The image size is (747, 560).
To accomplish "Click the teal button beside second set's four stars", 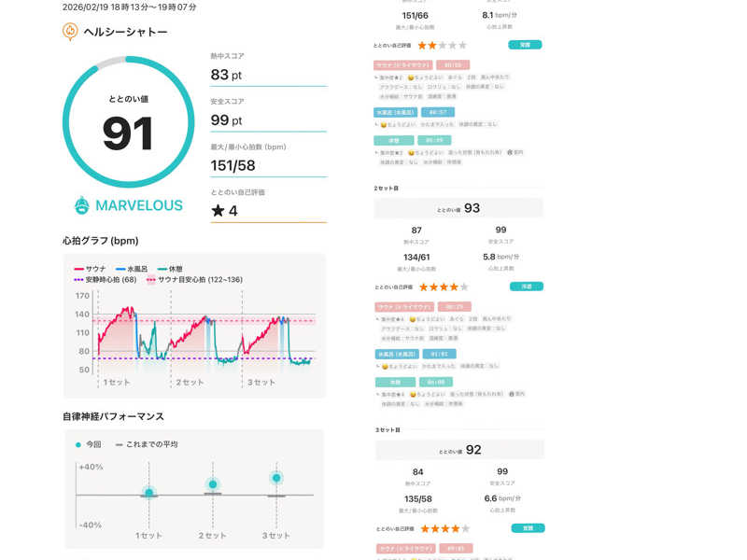I will [x=525, y=287].
